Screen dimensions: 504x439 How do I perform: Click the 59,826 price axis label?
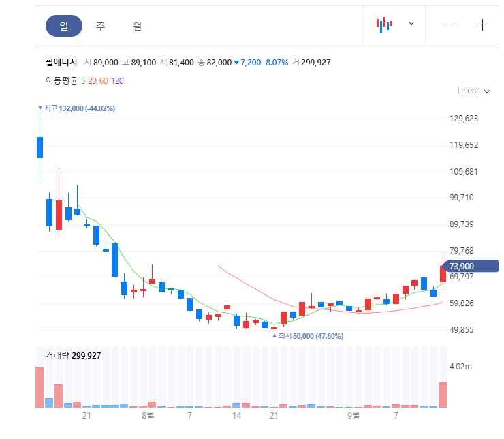[462, 303]
